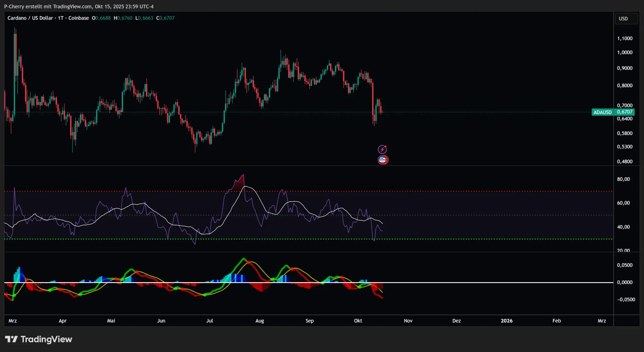Select the 2026 label on time axis
This screenshot has width=644, height=352.
tap(507, 321)
